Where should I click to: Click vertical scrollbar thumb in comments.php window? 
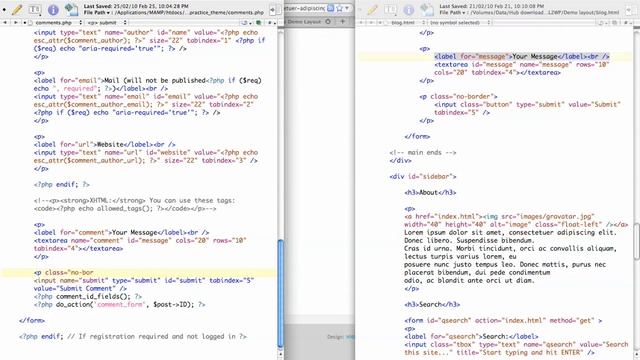coord(280,293)
